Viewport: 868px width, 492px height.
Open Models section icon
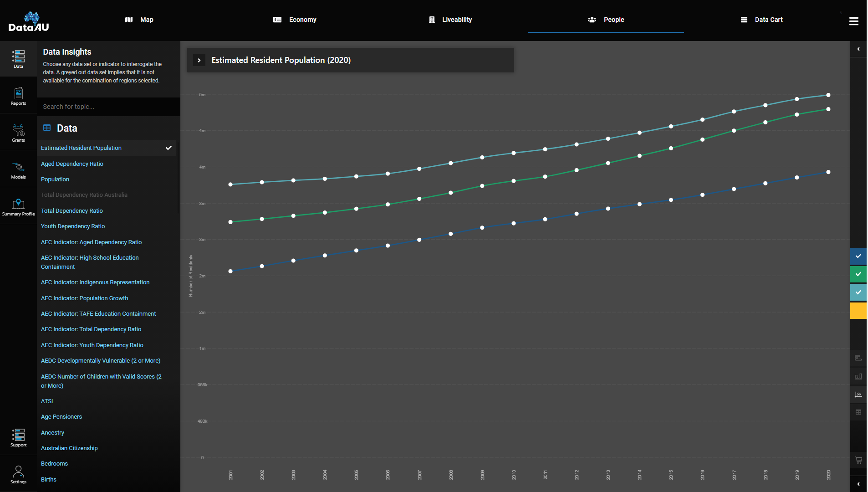point(18,170)
